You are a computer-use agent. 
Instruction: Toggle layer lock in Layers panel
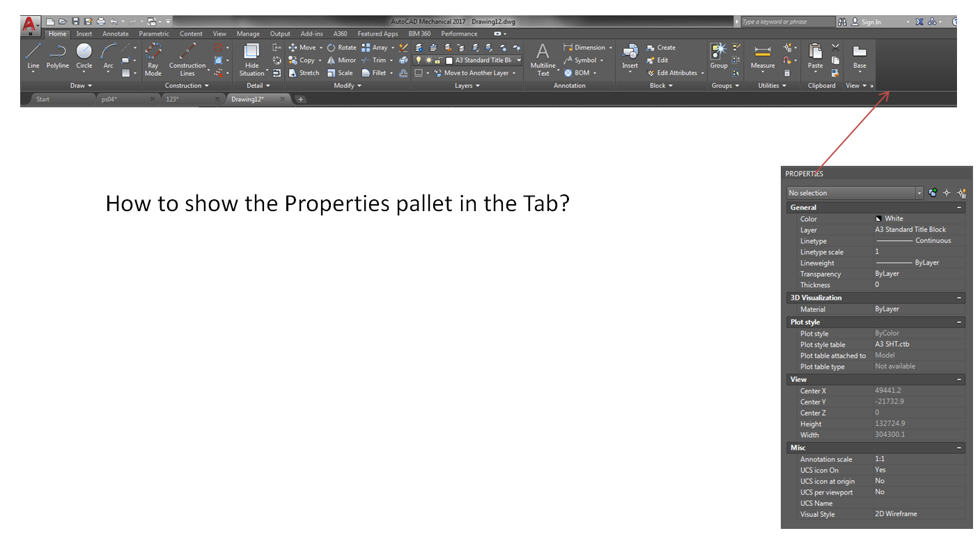pyautogui.click(x=437, y=60)
